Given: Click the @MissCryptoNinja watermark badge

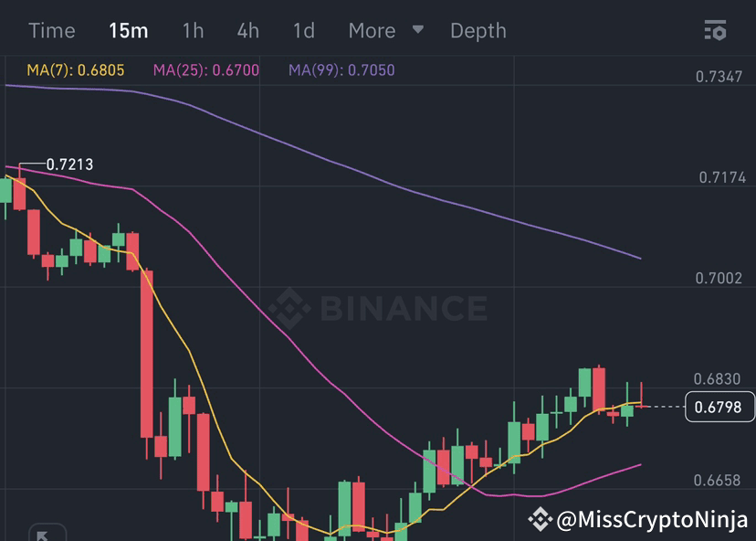Looking at the screenshot, I should (639, 517).
